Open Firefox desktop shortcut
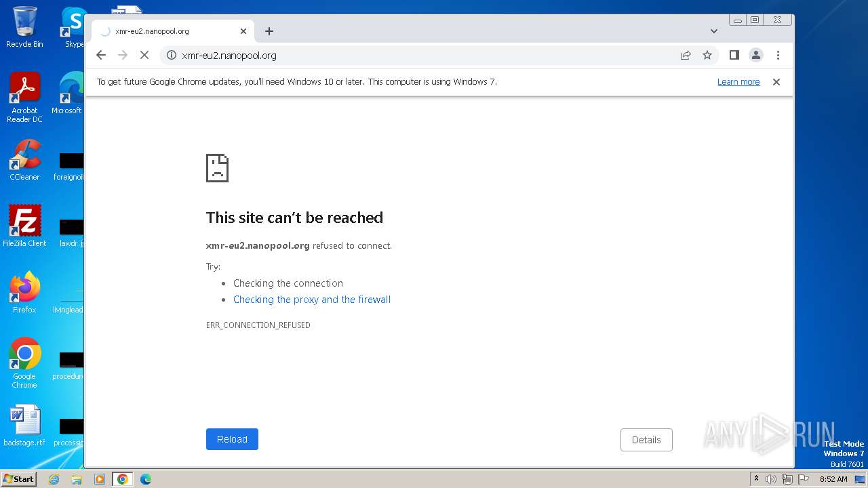The image size is (868, 488). [24, 293]
